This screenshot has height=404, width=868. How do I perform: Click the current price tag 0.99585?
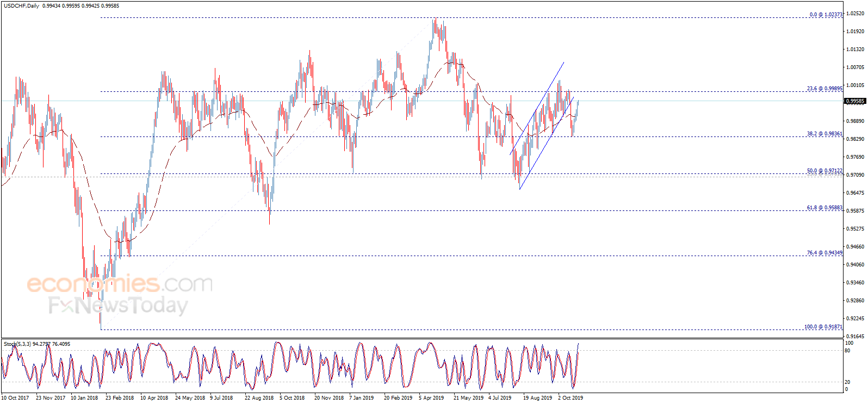pyautogui.click(x=855, y=101)
